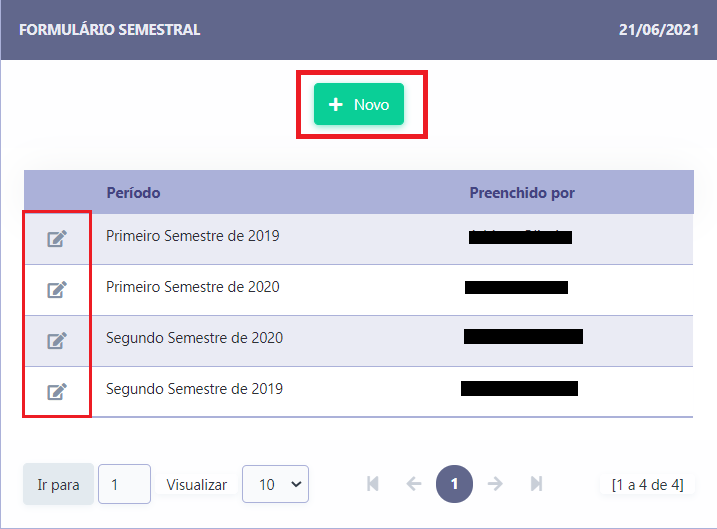Edit the Primeiro Semestre de 2019 entry
717x529 pixels.
(x=57, y=239)
